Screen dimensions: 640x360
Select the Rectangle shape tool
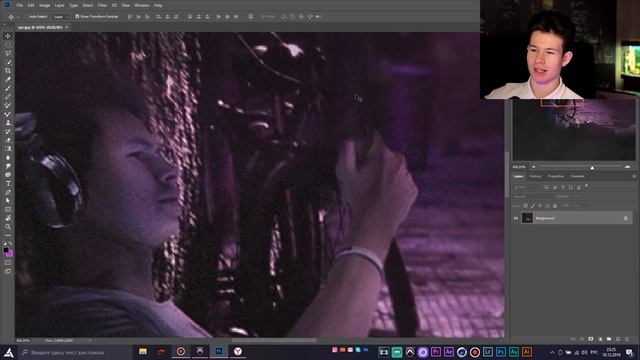click(8, 209)
